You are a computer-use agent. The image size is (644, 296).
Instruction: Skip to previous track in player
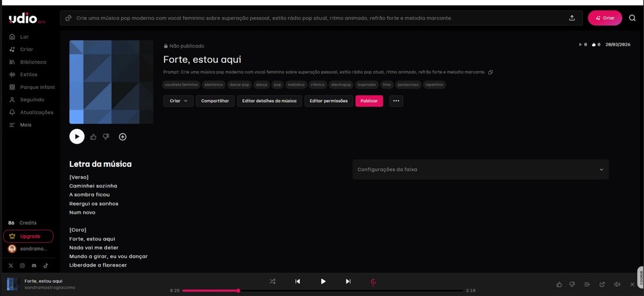pyautogui.click(x=298, y=281)
